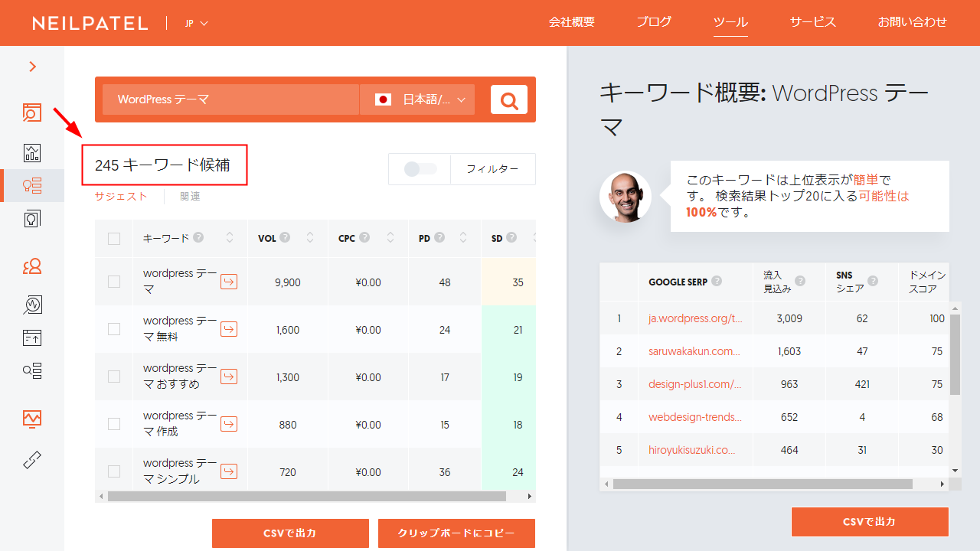Click help icon beside GOOGLE SERP header

pyautogui.click(x=717, y=281)
